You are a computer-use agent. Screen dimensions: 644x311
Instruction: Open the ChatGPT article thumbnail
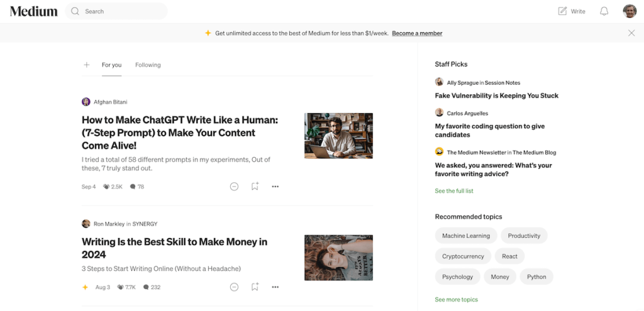[x=338, y=135]
